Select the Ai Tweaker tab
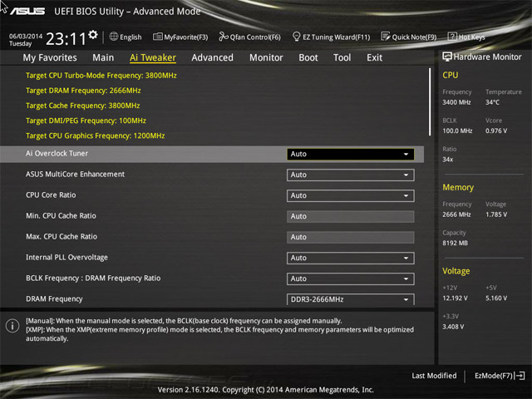This screenshot has height=399, width=532. point(153,57)
